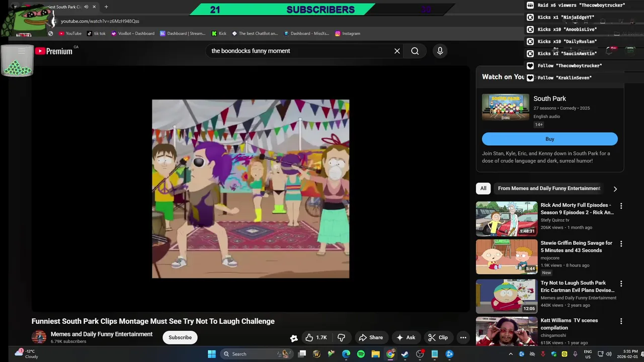Buy South Park
This screenshot has width=644, height=362.
tap(549, 139)
